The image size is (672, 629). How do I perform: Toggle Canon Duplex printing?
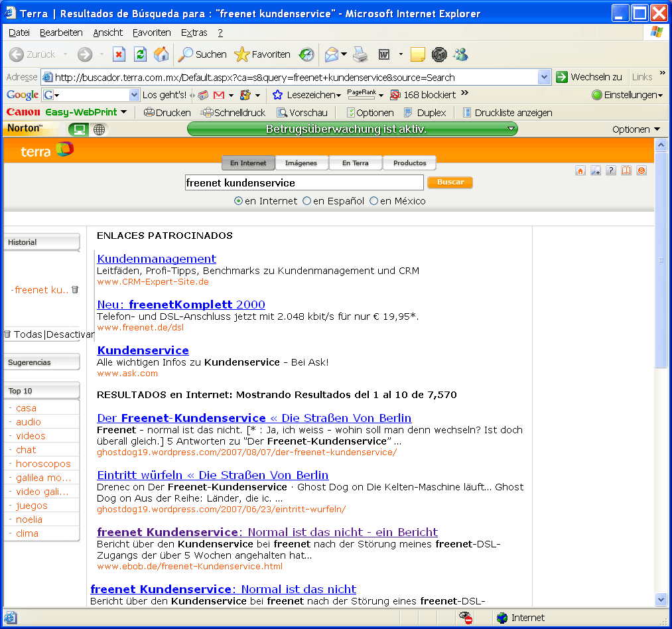point(425,113)
